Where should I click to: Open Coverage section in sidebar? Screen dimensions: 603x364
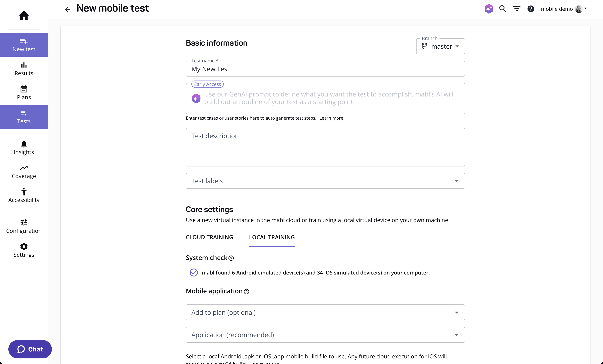point(24,171)
